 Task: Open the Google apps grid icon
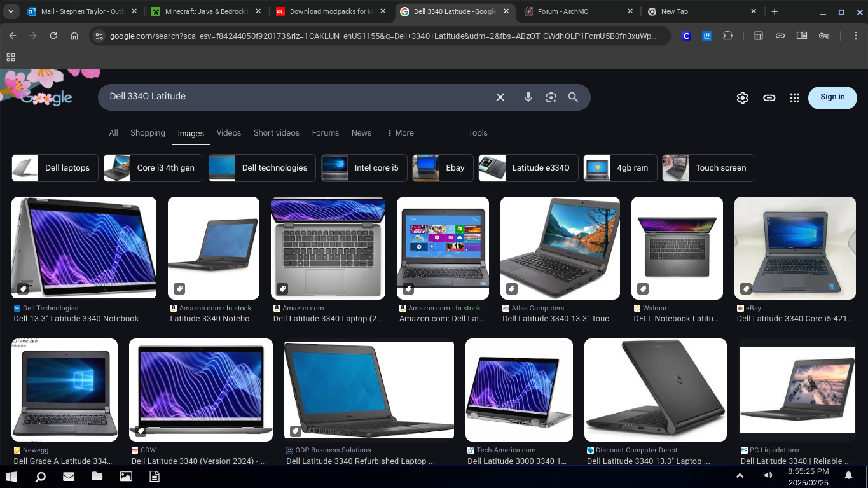794,97
